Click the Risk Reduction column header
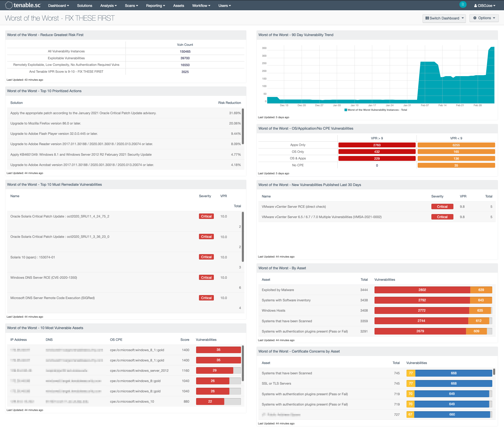Viewport: 504px width, 431px height. 229,103
